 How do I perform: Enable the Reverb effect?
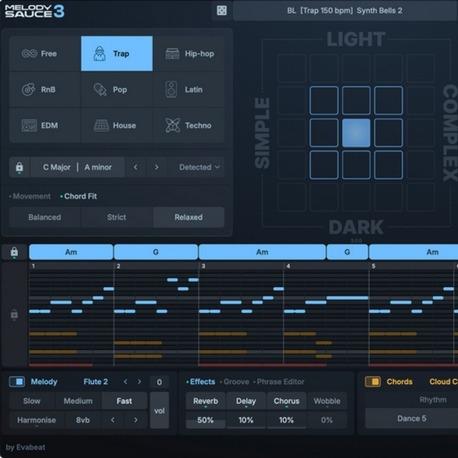[206, 401]
